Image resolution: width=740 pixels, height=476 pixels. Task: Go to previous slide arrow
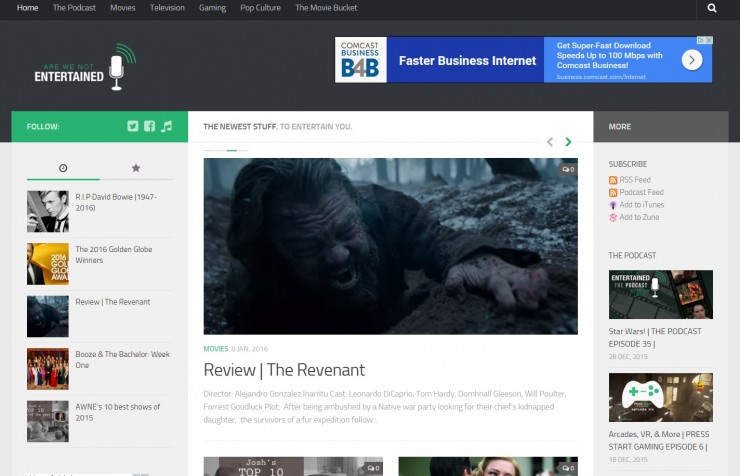[550, 142]
